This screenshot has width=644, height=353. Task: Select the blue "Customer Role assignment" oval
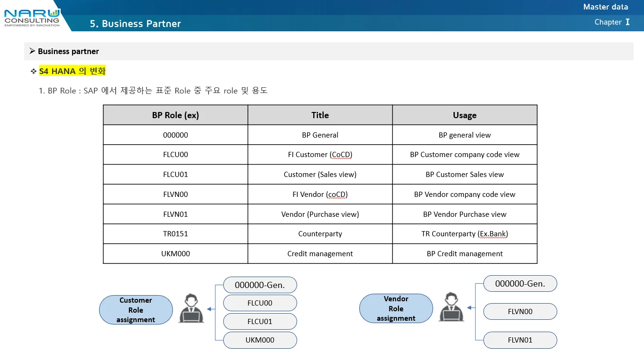click(x=136, y=310)
